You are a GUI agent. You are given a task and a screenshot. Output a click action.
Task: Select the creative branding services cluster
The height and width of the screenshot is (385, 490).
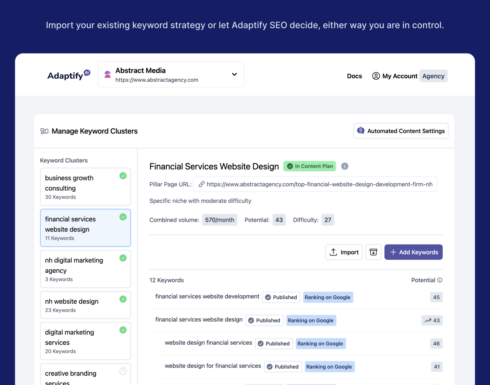pos(85,374)
